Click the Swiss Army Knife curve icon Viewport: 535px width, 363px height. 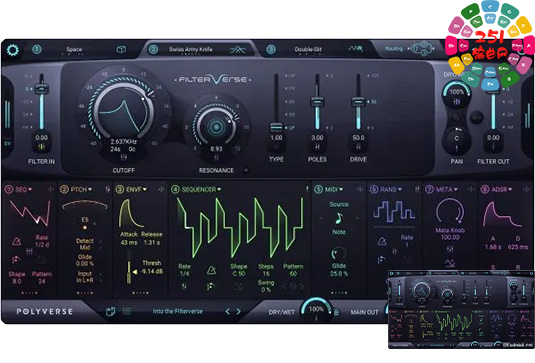point(237,50)
